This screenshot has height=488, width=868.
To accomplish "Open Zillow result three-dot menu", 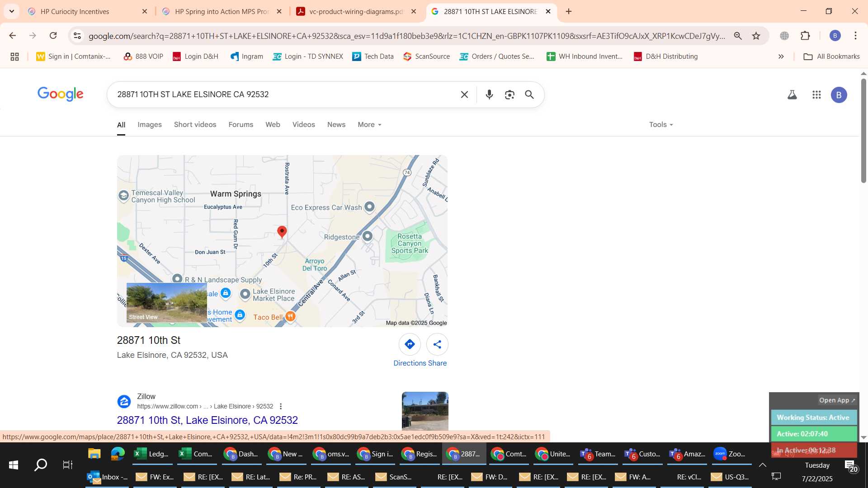I will [281, 406].
